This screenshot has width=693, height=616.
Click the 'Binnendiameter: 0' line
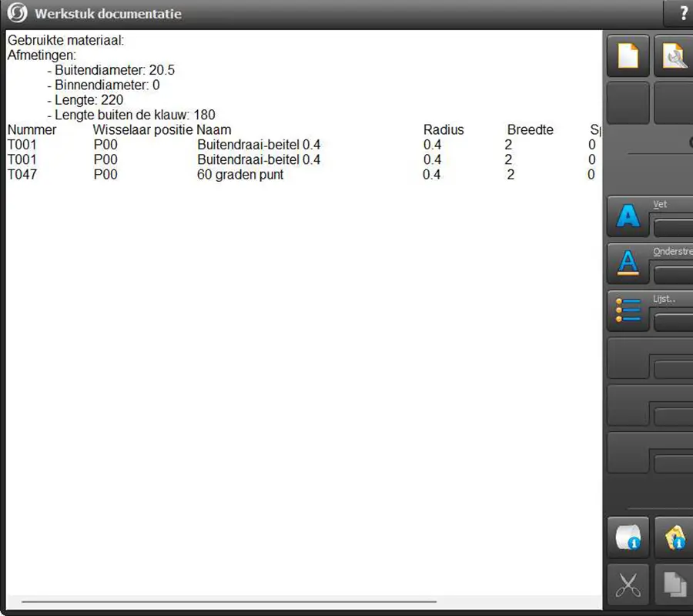click(x=103, y=85)
